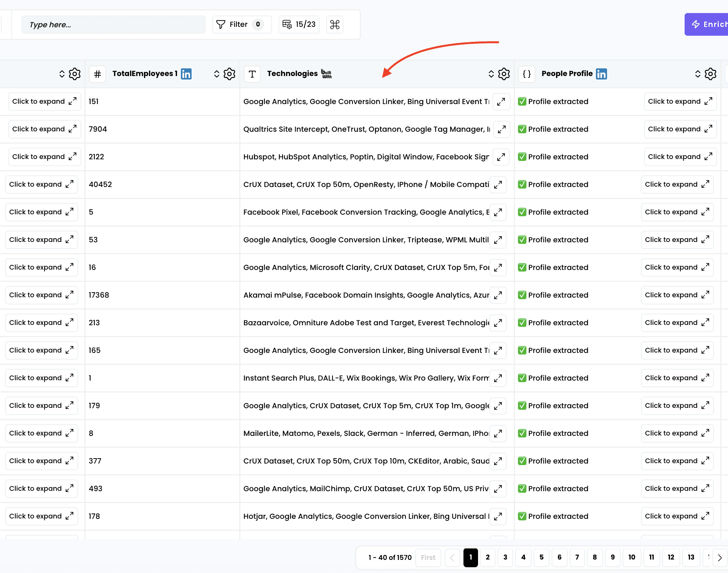Screen dimensions: 728x573
Task: Click the LinkedIn icon in TotalEmployees header
Action: pos(186,74)
